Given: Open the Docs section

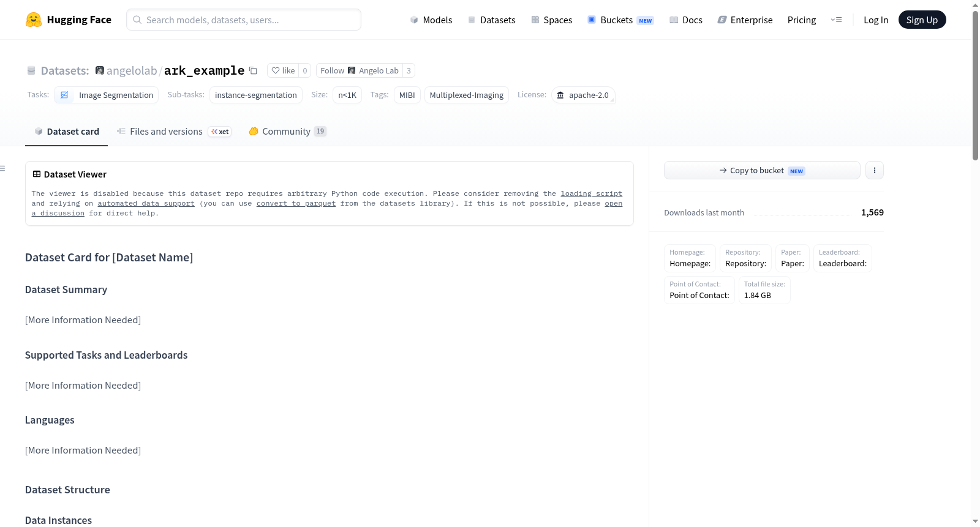Looking at the screenshot, I should (686, 20).
